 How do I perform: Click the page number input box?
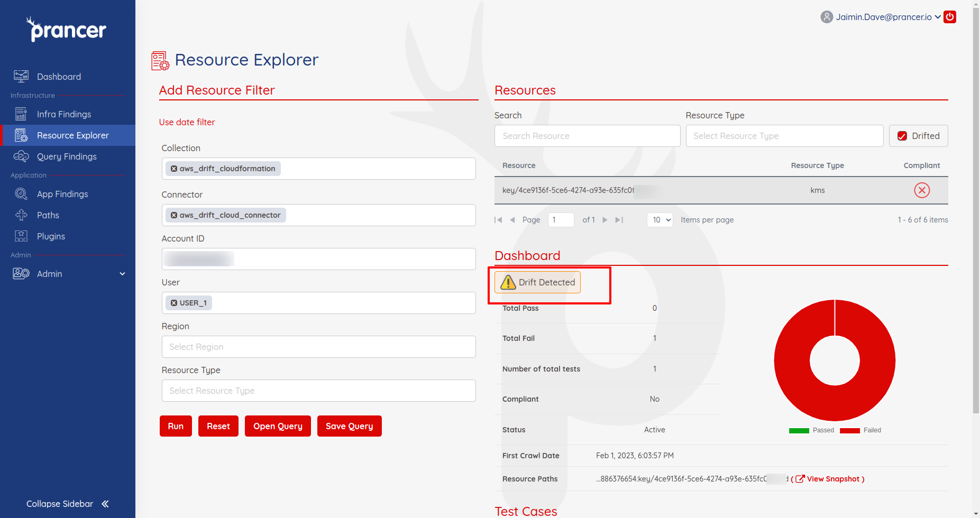coord(561,220)
